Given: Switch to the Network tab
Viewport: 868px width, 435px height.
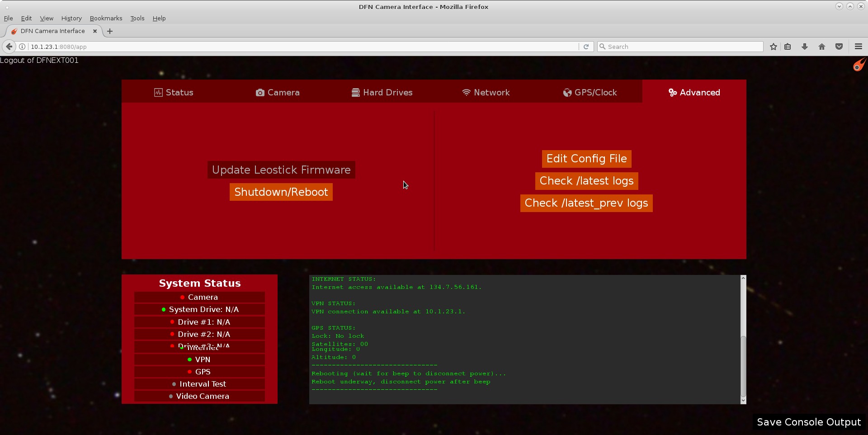Looking at the screenshot, I should [486, 92].
